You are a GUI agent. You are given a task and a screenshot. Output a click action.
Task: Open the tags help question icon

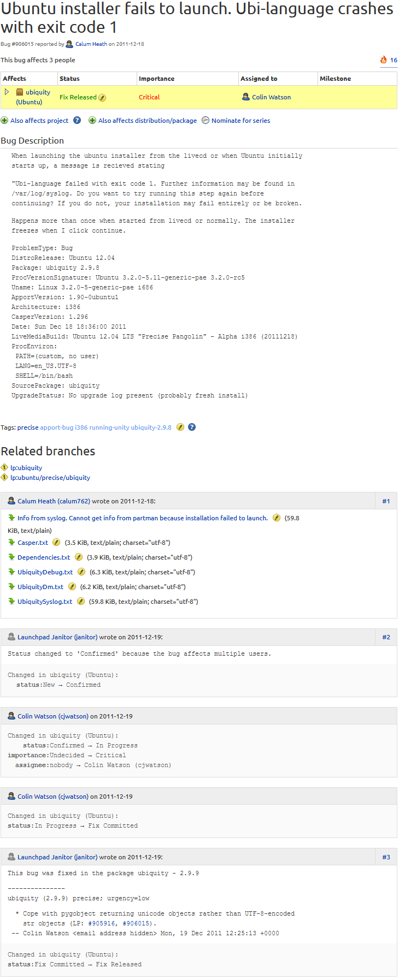[192, 427]
